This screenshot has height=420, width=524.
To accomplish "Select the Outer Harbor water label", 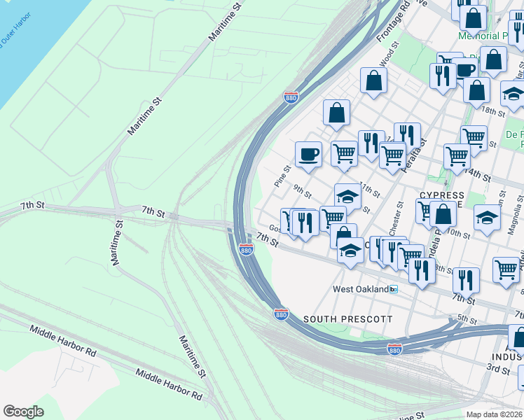I will [15, 31].
